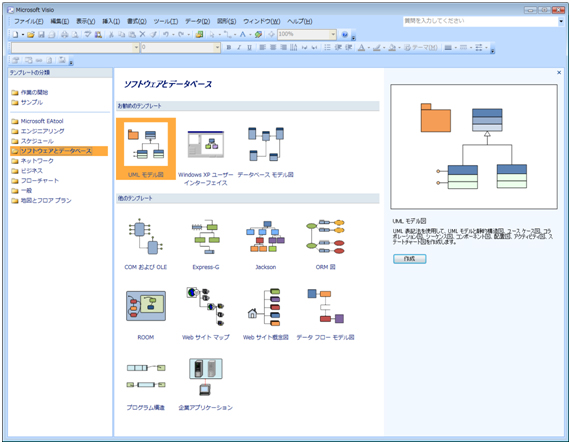Open the font color dropdown arrow
This screenshot has height=444, width=571.
click(369, 48)
